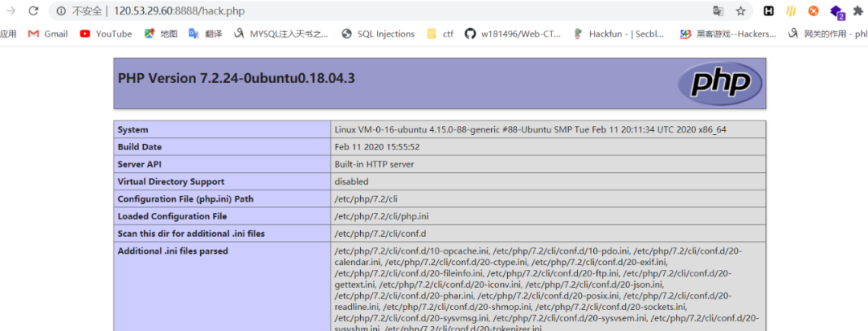Select the Built-in HTTP server value
Image resolution: width=868 pixels, height=331 pixels.
375,165
